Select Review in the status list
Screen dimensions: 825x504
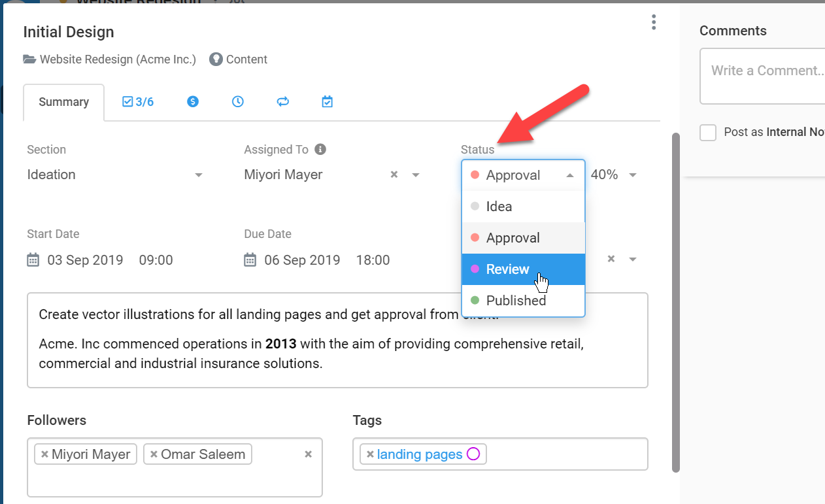click(523, 269)
